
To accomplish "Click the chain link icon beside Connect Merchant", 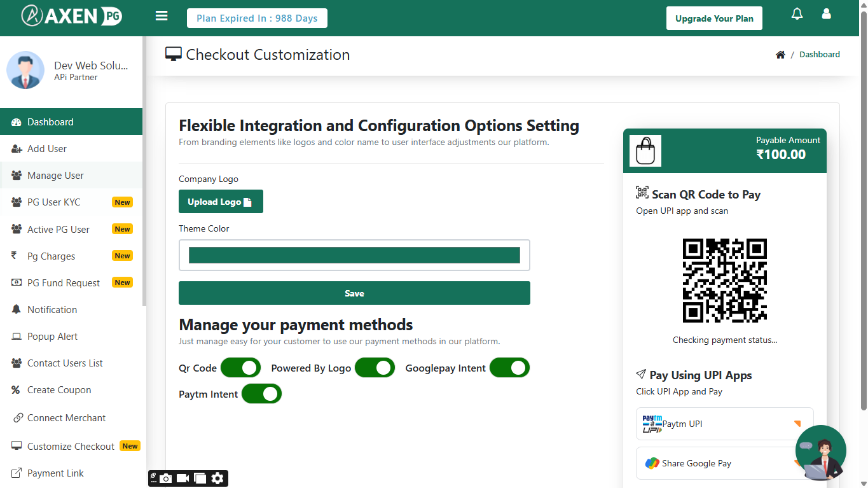I will pos(18,418).
